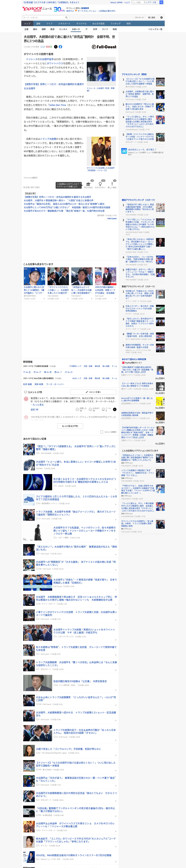This screenshot has height=868, width=186.
Task: Share the first comment via X icon
Action: pos(115,409)
